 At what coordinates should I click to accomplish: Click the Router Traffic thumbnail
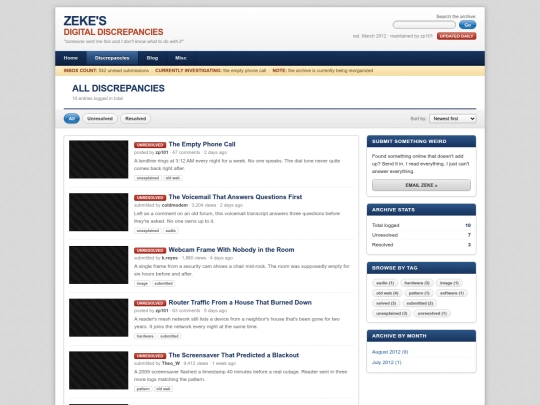click(98, 318)
